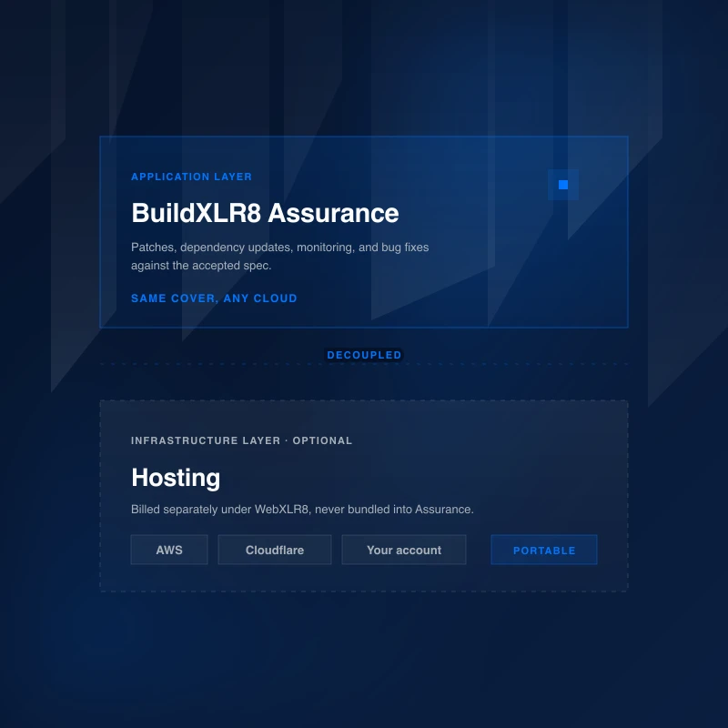Click the Billed separately under WebXLR8 sentence
This screenshot has height=728, width=728.
[302, 510]
